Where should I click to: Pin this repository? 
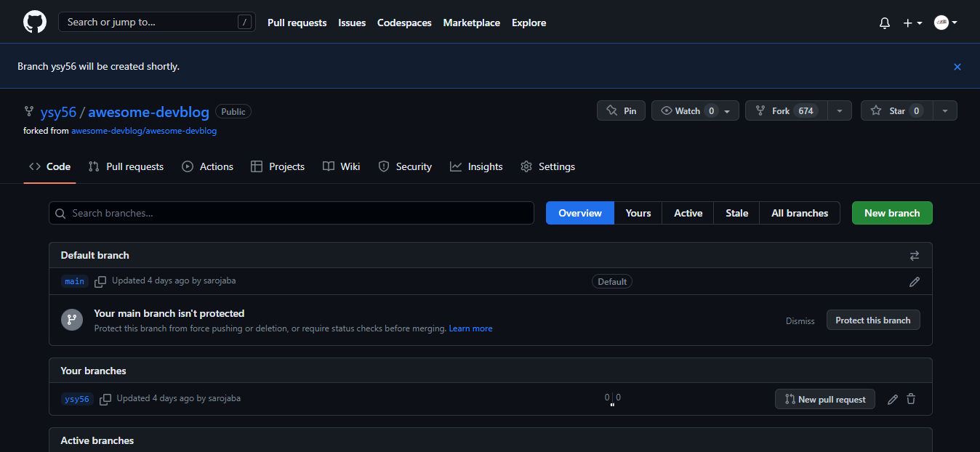point(621,110)
